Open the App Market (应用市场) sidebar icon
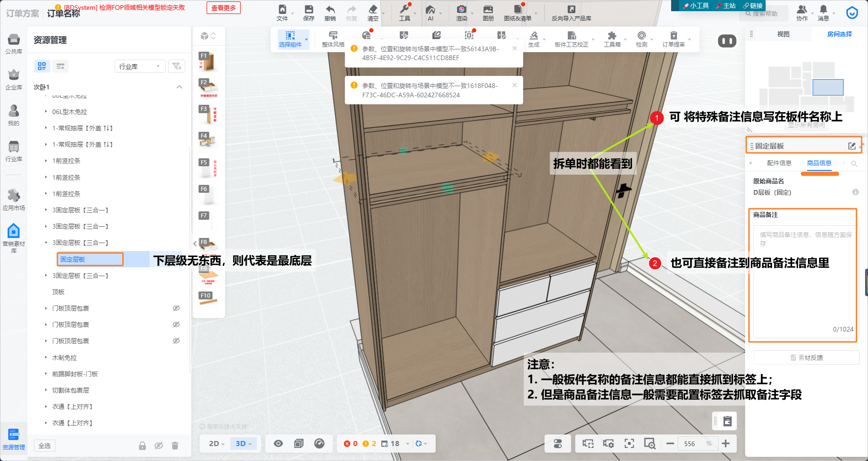Screen dimensions: 868x461 tap(14, 196)
